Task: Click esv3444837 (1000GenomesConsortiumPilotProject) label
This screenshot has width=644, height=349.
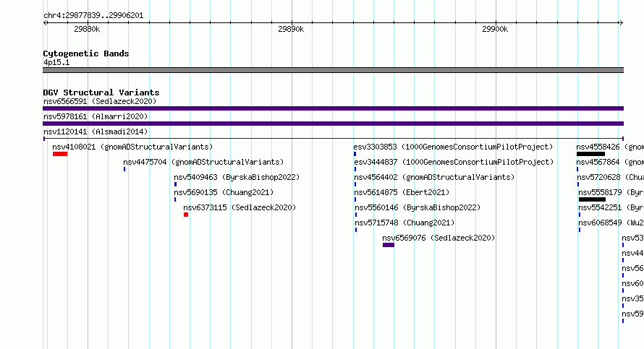Action: [454, 162]
